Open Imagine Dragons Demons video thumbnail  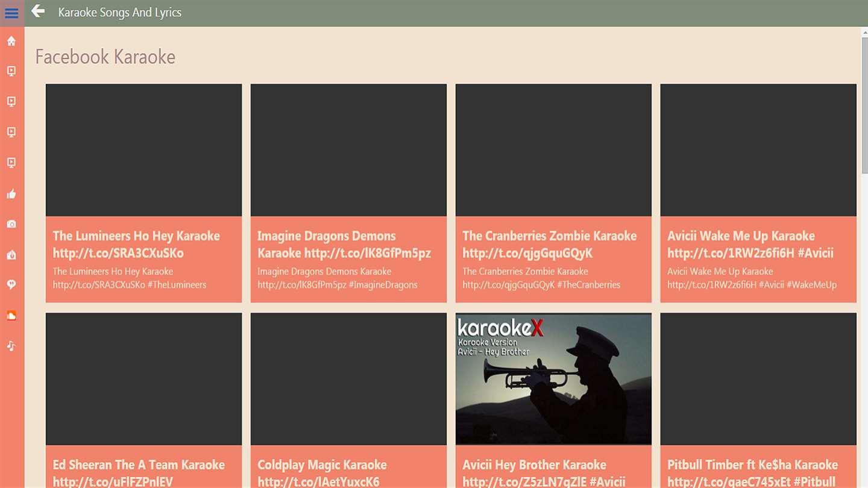[348, 150]
